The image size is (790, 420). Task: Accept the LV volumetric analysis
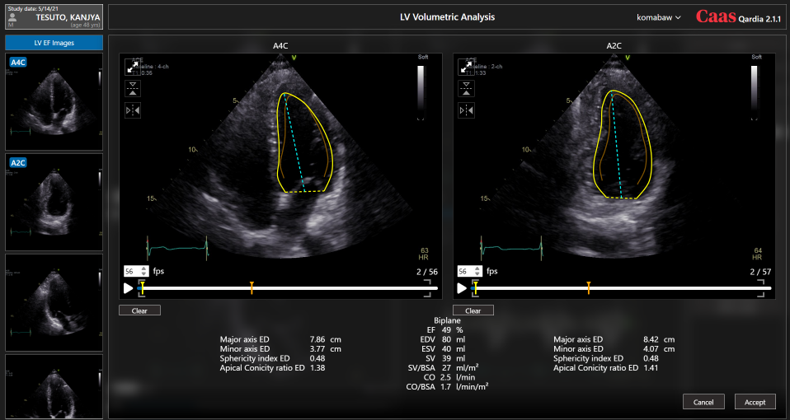pos(755,402)
